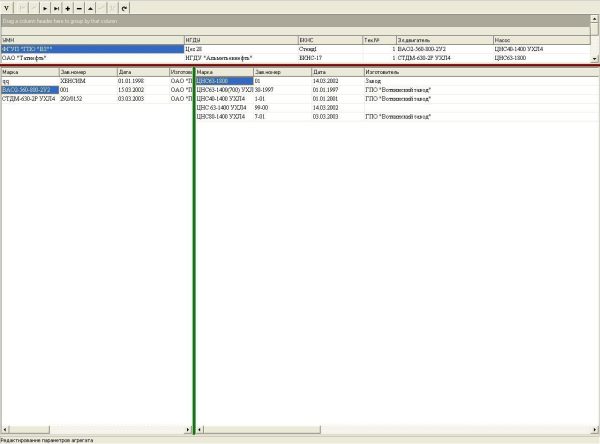Click the disabled prior-record navigator button
Viewport: 600px width, 444px height.
tap(34, 8)
